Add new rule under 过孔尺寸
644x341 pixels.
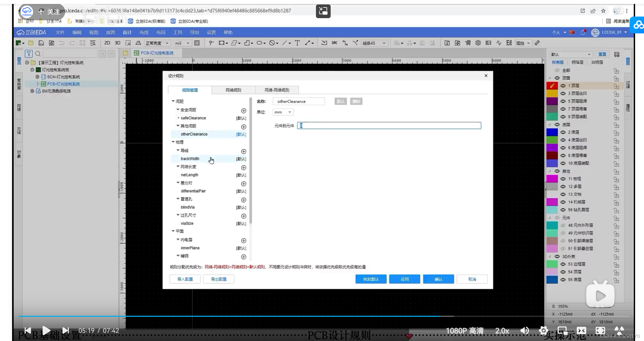tap(243, 216)
